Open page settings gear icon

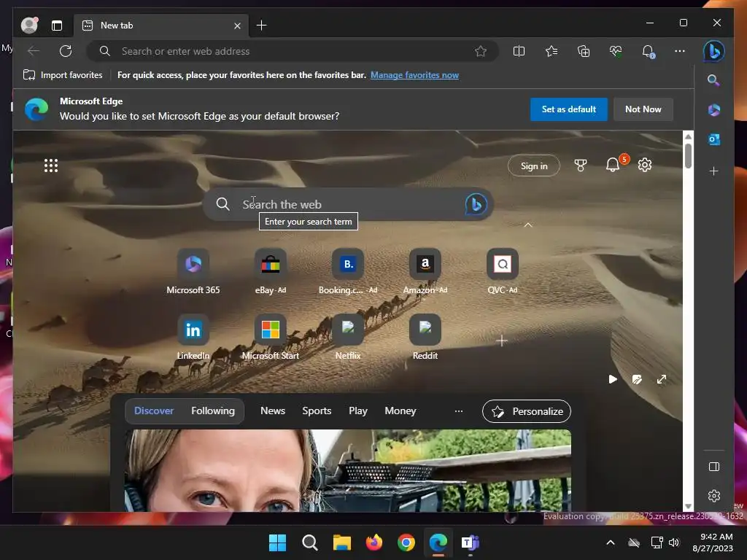[645, 166]
